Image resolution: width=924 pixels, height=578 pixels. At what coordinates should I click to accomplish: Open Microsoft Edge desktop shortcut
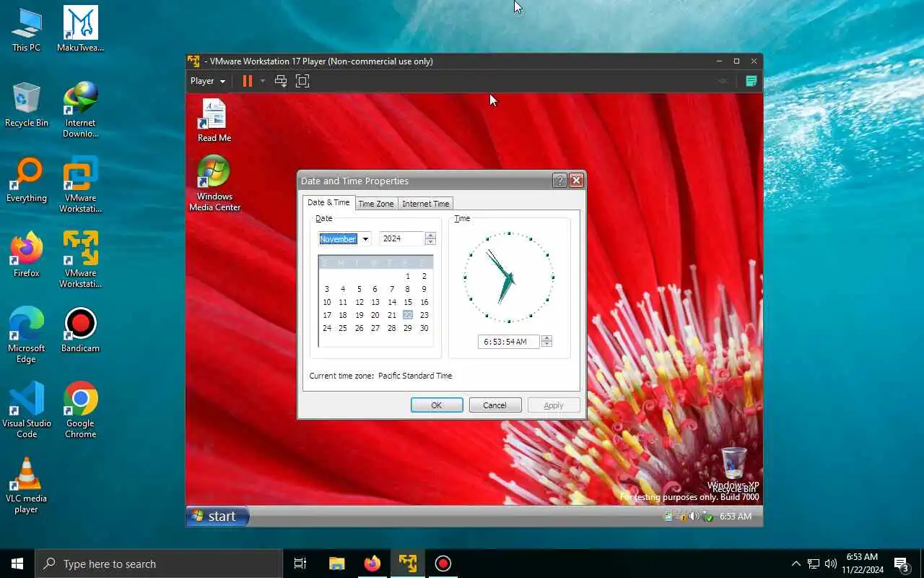click(x=27, y=336)
